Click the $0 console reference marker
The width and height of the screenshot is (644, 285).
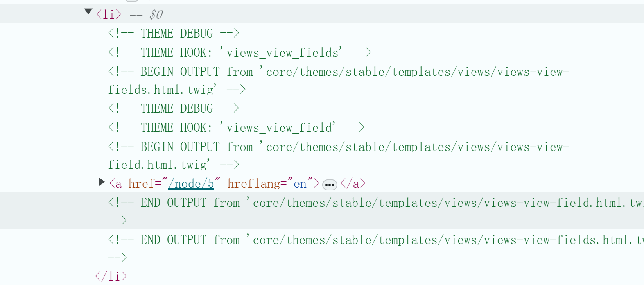[156, 14]
